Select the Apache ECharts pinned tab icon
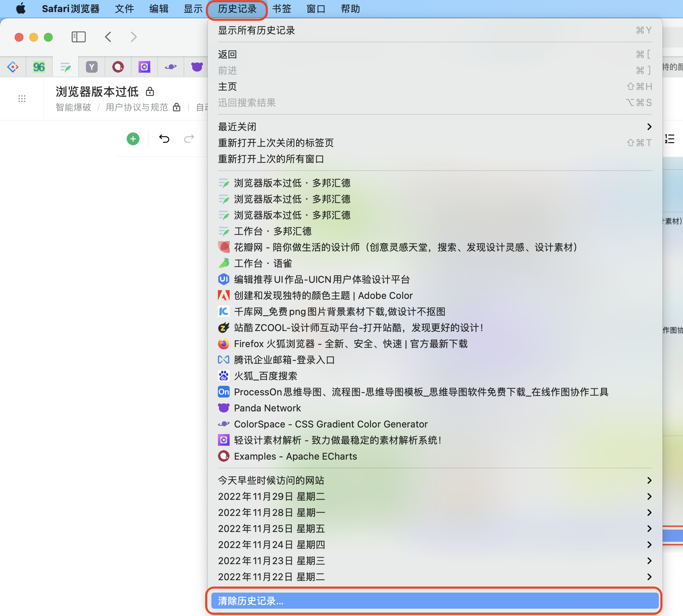 (x=118, y=67)
